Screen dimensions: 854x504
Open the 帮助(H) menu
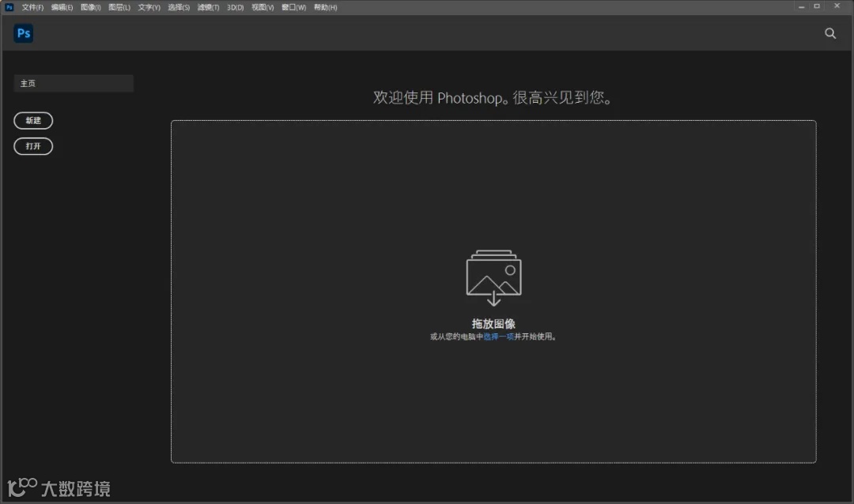click(x=325, y=8)
